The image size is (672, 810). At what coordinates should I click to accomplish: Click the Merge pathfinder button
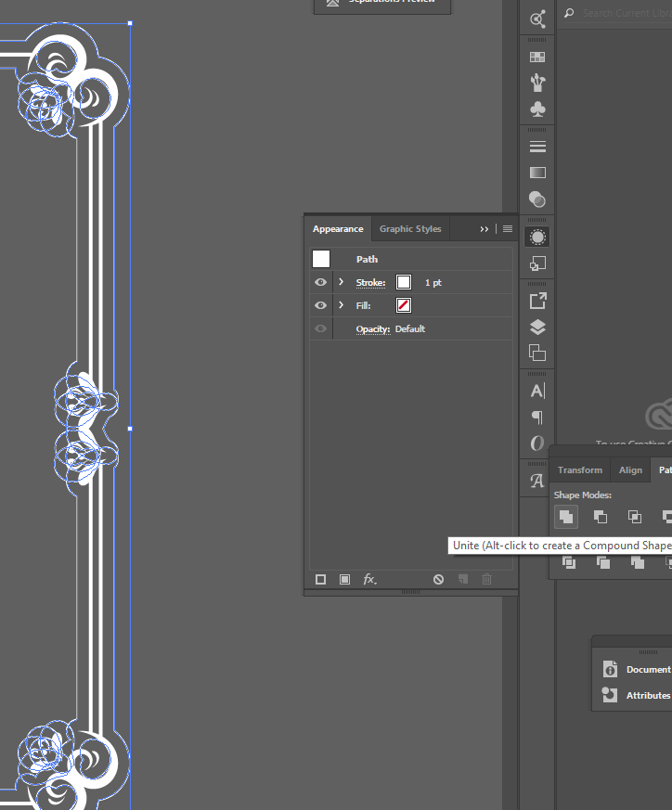coord(638,562)
